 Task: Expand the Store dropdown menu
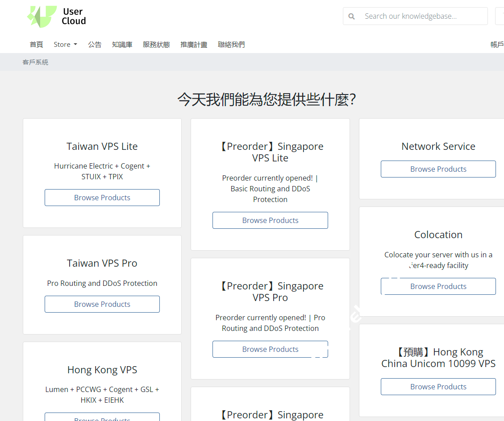pyautogui.click(x=65, y=44)
